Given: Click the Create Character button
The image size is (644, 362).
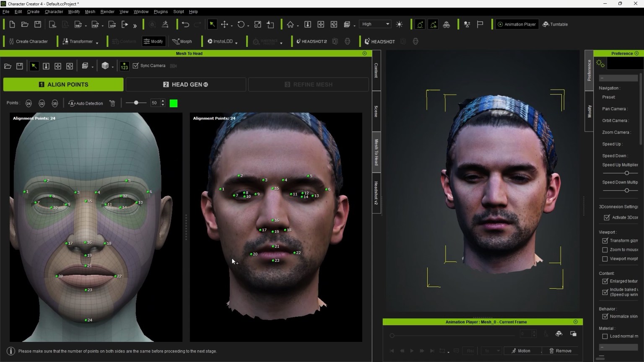Looking at the screenshot, I should pos(28,41).
